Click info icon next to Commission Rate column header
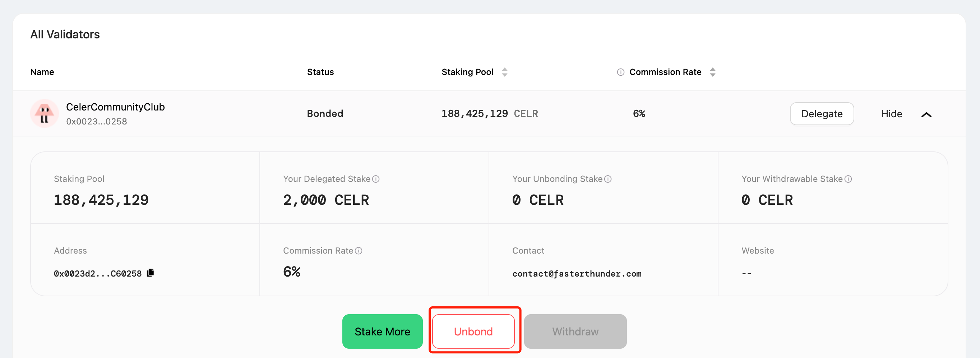This screenshot has width=980, height=358. [620, 72]
